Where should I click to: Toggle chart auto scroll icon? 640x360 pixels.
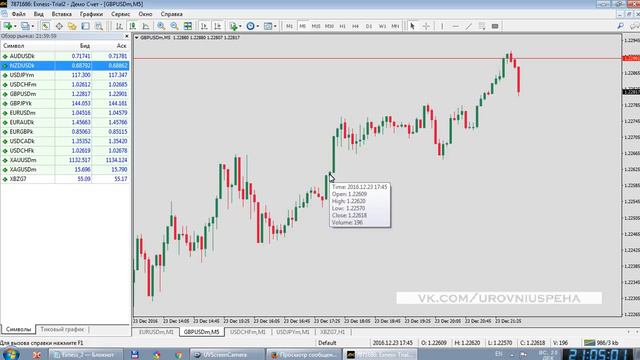204,26
